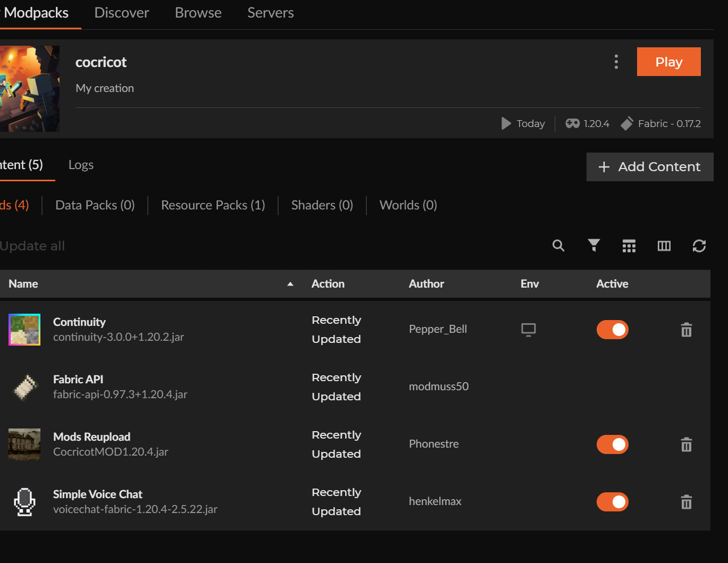This screenshot has height=563, width=728.
Task: Click the Today last played label
Action: click(x=531, y=123)
